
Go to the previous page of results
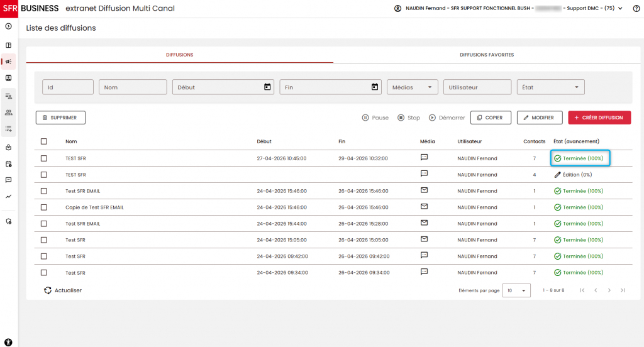coord(596,290)
